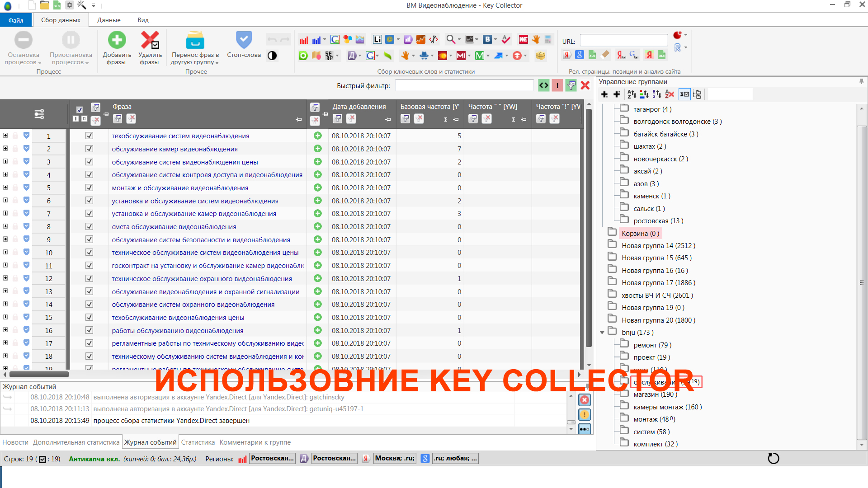Collapse the bnju group tree arrow
The width and height of the screenshot is (868, 488).
coord(602,333)
